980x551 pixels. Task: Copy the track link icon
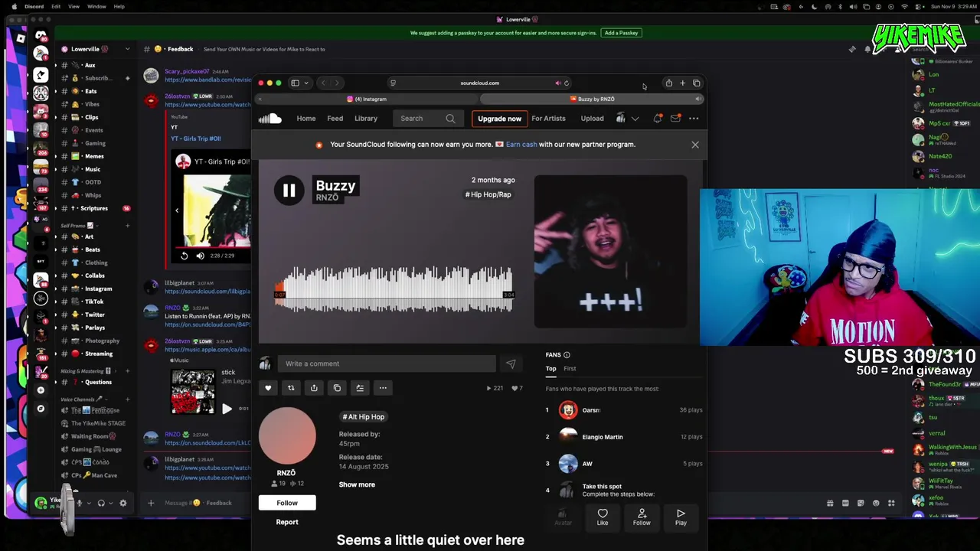(337, 388)
